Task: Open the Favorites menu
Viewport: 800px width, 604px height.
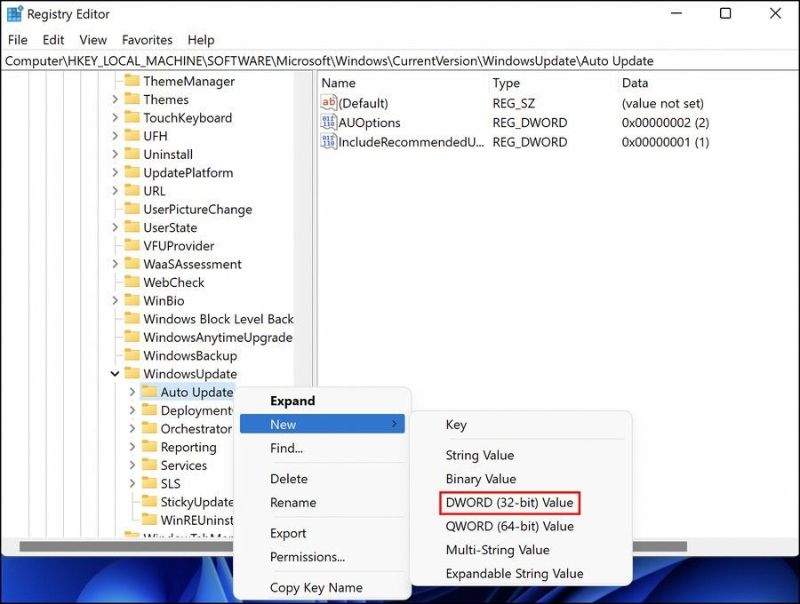Action: click(147, 40)
